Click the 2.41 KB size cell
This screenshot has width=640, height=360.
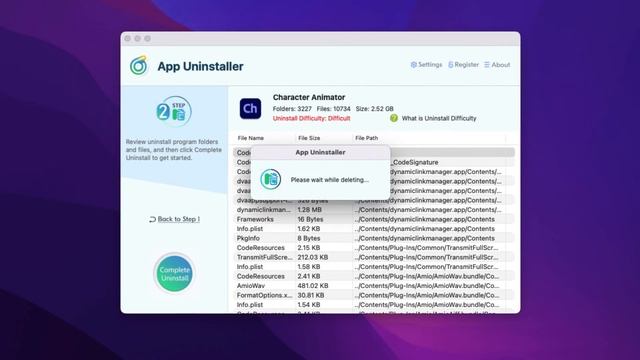[x=309, y=276]
